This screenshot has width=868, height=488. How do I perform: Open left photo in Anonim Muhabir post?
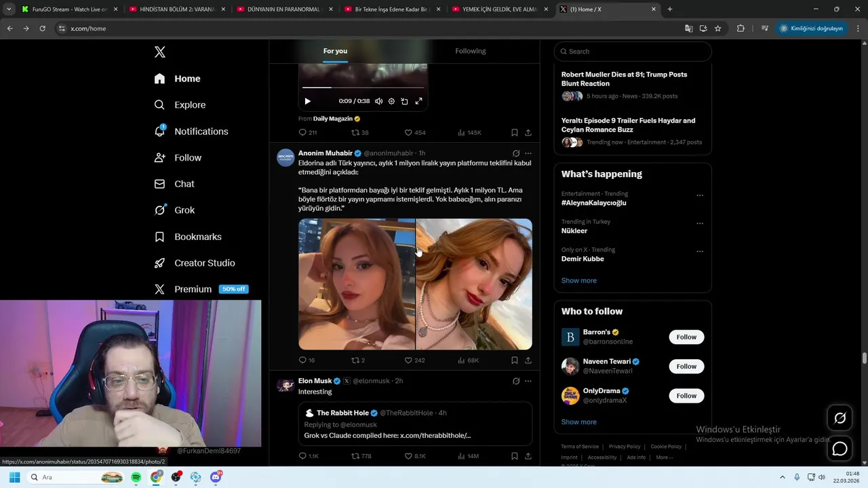click(x=357, y=284)
